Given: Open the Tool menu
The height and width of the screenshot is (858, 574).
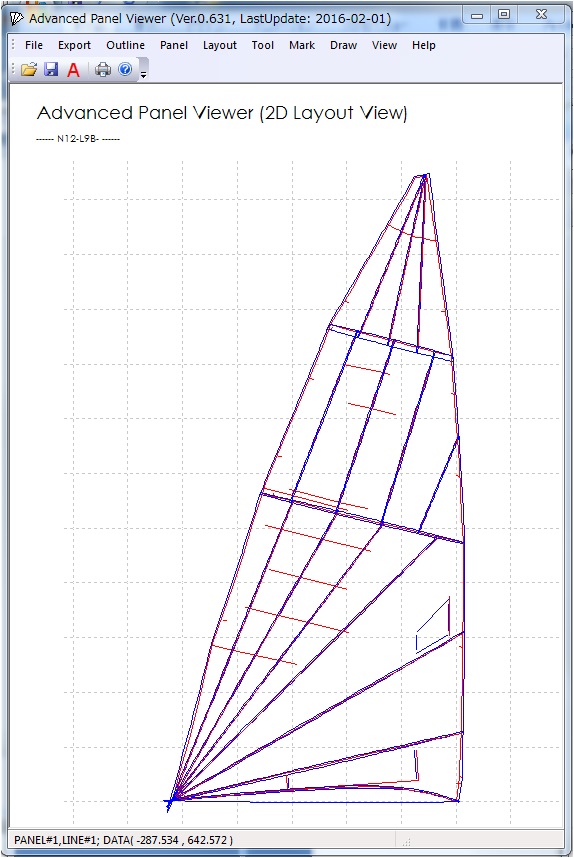Looking at the screenshot, I should [263, 45].
